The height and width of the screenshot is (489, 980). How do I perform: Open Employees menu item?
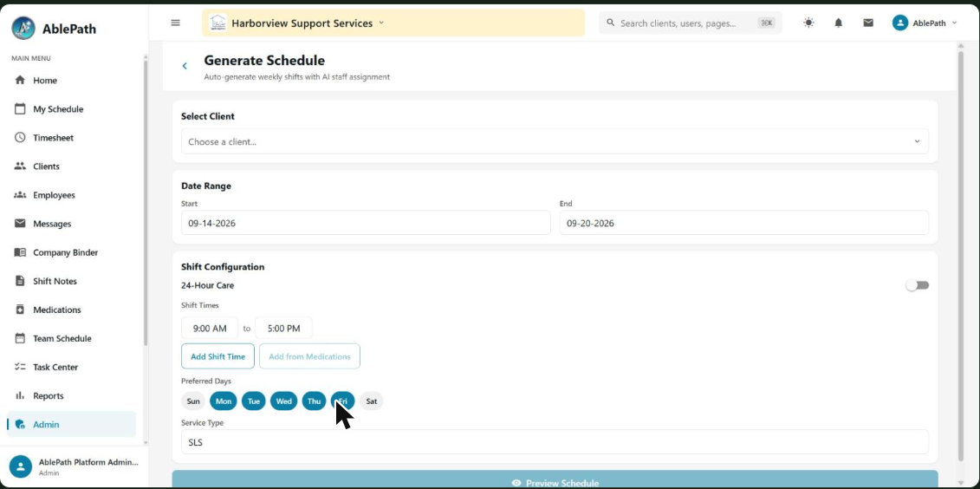coord(71,195)
